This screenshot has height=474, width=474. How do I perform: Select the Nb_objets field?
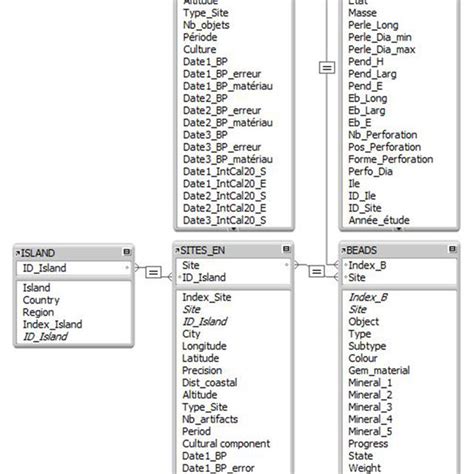pos(206,25)
